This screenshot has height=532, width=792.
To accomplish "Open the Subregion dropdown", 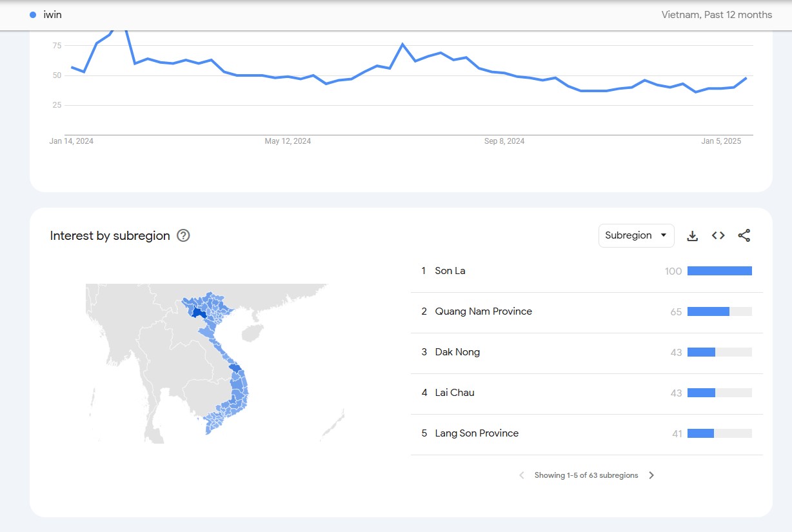I will pos(636,235).
